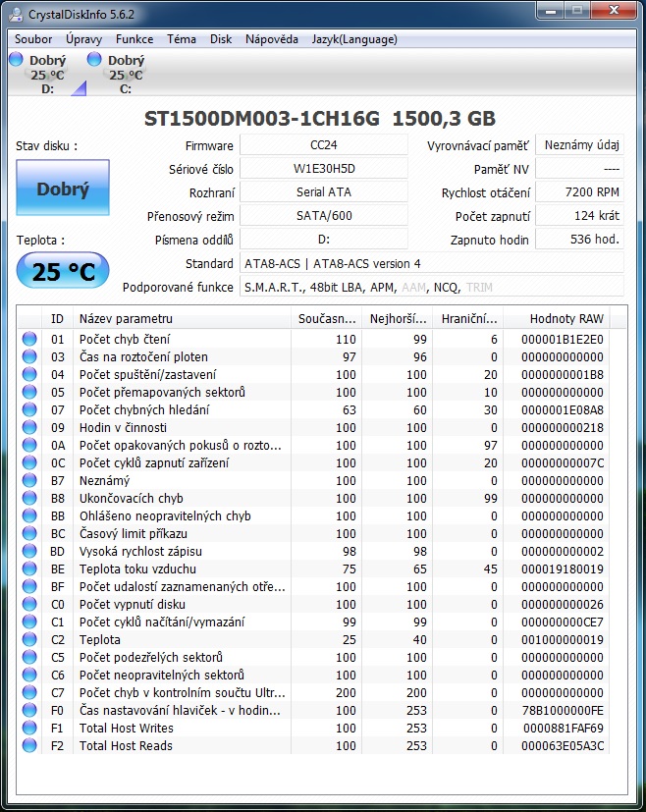Click status orb for Počet spuštění/zastavení
The width and height of the screenshot is (646, 812).
pos(29,374)
